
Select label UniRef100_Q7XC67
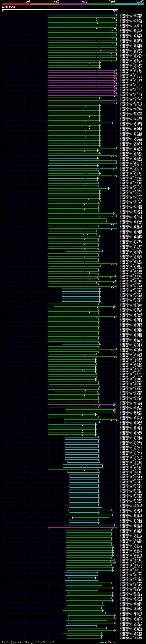click(131, 467)
